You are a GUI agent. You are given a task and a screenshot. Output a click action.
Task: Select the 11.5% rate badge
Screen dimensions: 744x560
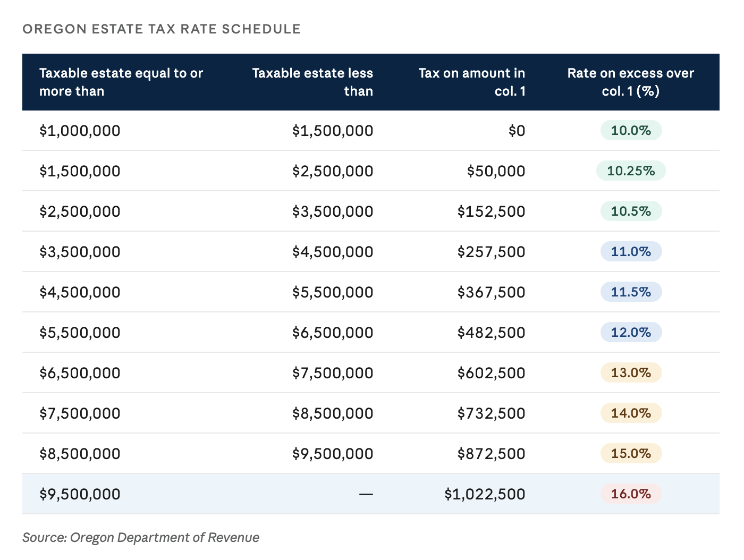coord(631,292)
